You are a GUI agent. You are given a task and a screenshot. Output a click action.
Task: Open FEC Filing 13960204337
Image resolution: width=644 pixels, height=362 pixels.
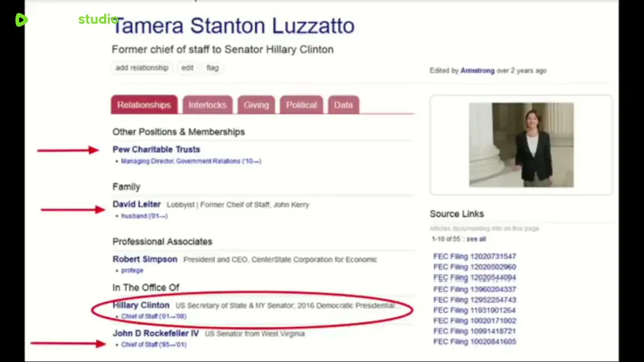(474, 289)
